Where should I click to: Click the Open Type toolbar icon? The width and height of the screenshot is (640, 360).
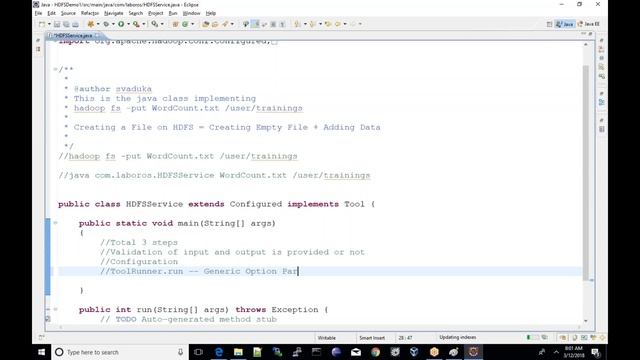click(206, 24)
